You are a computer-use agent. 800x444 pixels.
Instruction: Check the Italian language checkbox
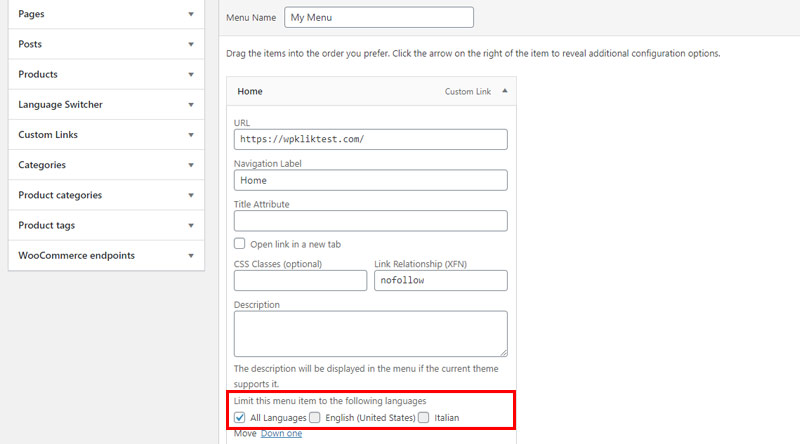(423, 417)
